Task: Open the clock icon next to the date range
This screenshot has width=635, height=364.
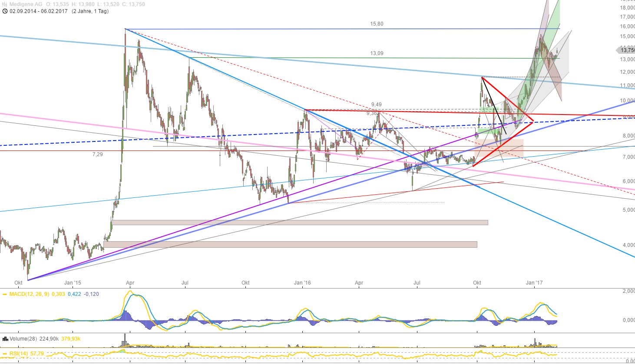Action: point(4,11)
